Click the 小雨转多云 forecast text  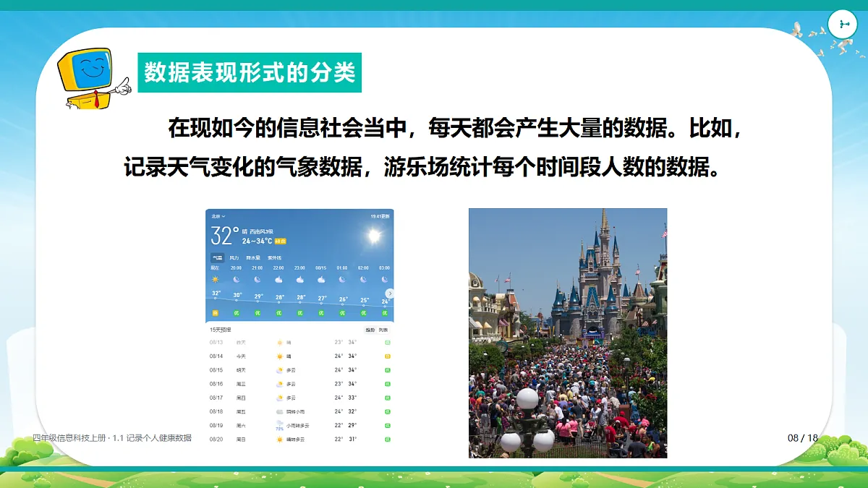(x=298, y=426)
